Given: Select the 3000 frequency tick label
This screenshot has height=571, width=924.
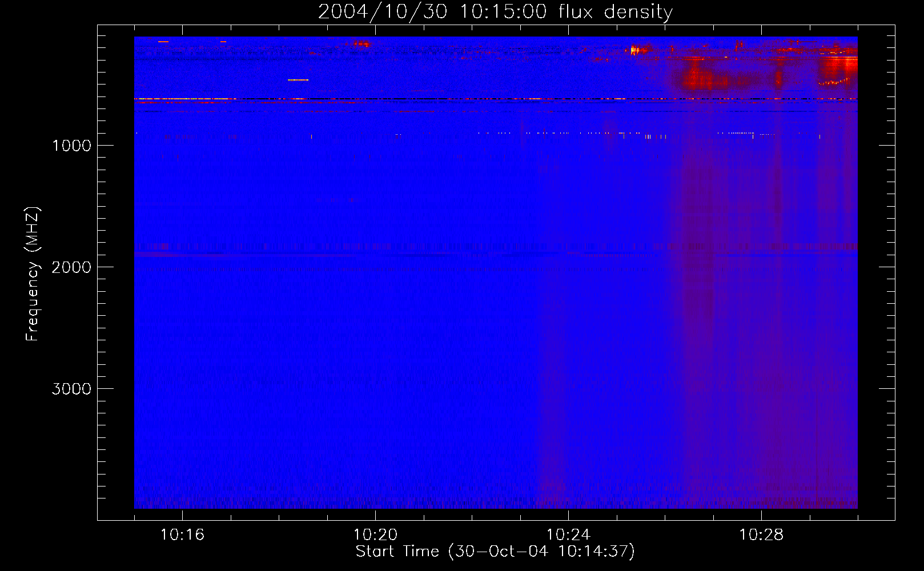Looking at the screenshot, I should (x=71, y=389).
